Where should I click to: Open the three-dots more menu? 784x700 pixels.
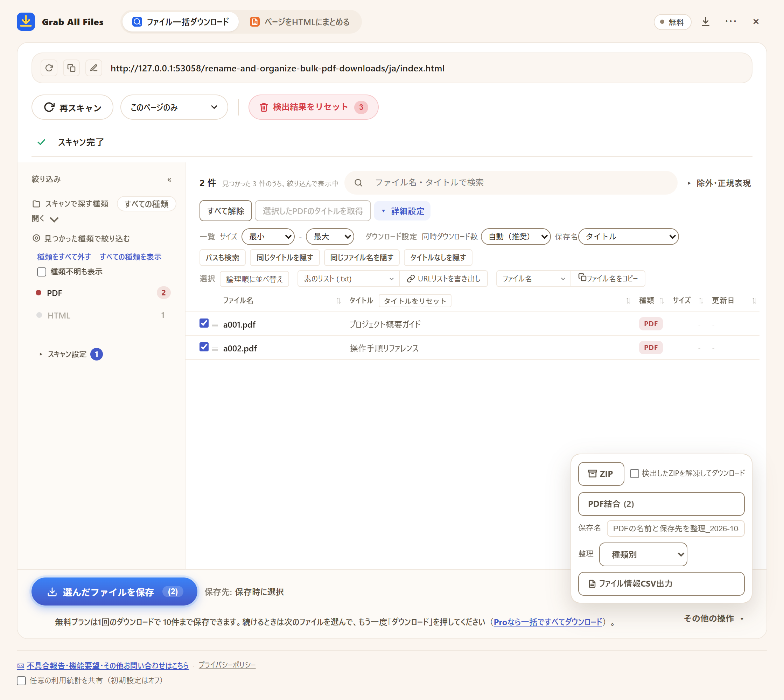[731, 22]
